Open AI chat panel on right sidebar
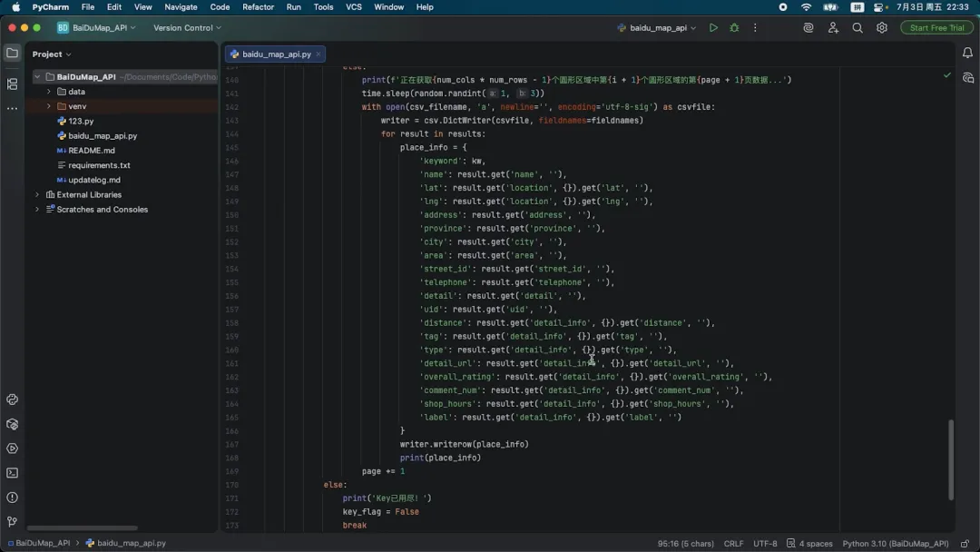The width and height of the screenshot is (980, 552). [x=967, y=78]
